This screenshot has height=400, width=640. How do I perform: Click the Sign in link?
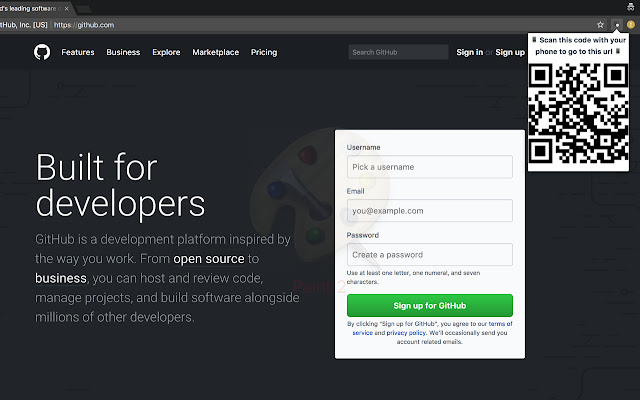[x=469, y=52]
